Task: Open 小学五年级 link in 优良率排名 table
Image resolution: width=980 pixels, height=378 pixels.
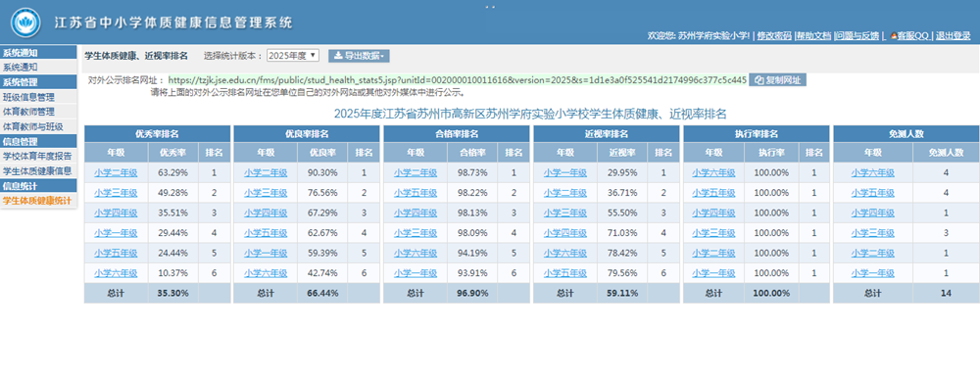Action: tap(266, 233)
